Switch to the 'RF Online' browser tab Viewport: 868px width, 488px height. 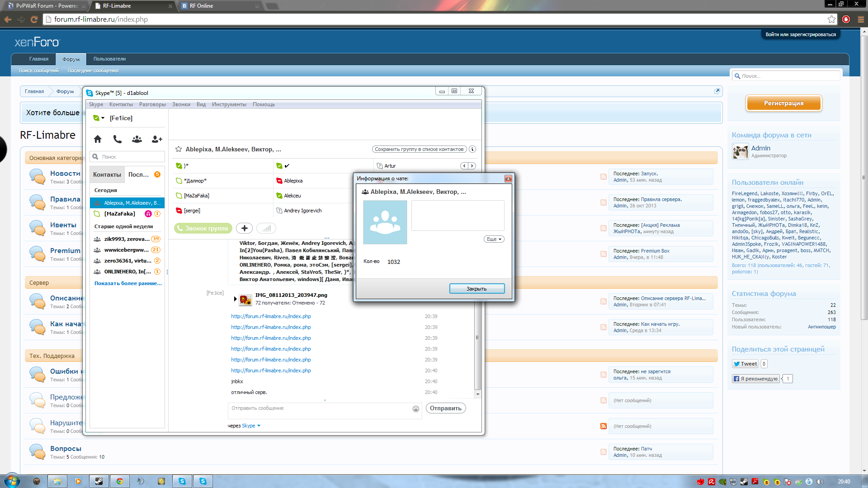pos(220,6)
